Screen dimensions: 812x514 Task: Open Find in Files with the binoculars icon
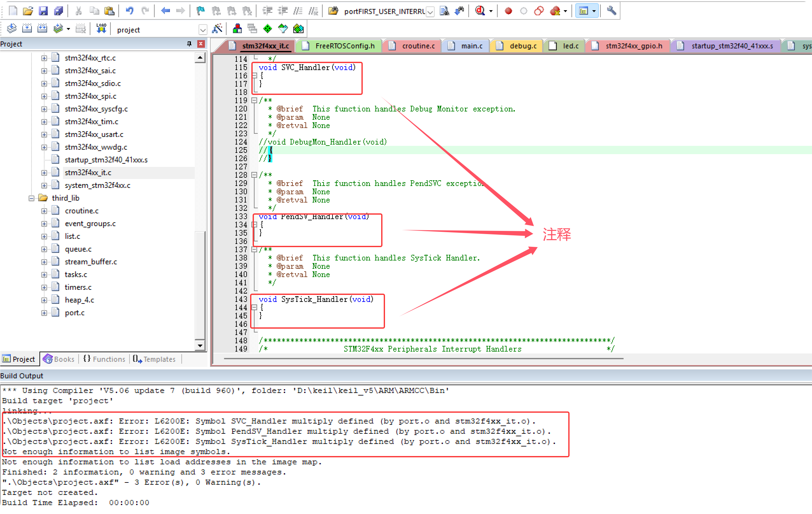444,11
